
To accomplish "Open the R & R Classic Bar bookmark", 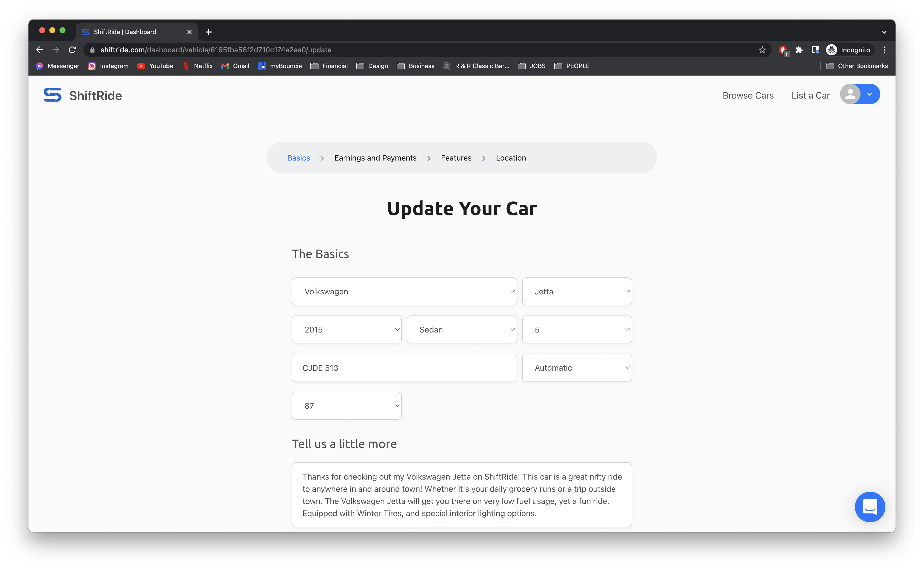I will pos(476,66).
